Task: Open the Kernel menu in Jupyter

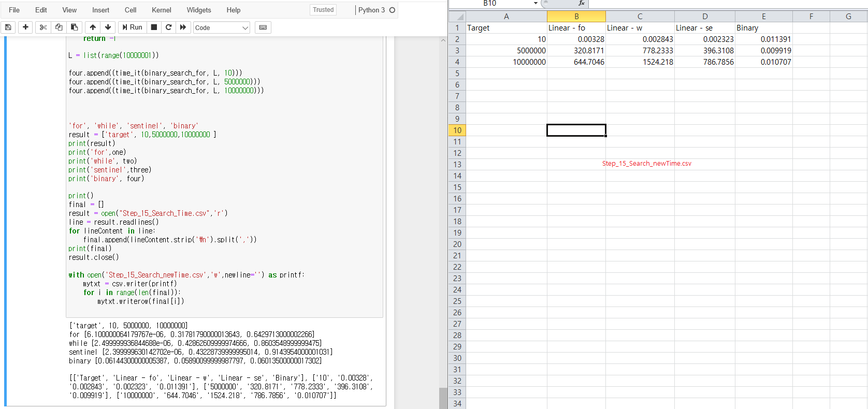Action: (162, 10)
